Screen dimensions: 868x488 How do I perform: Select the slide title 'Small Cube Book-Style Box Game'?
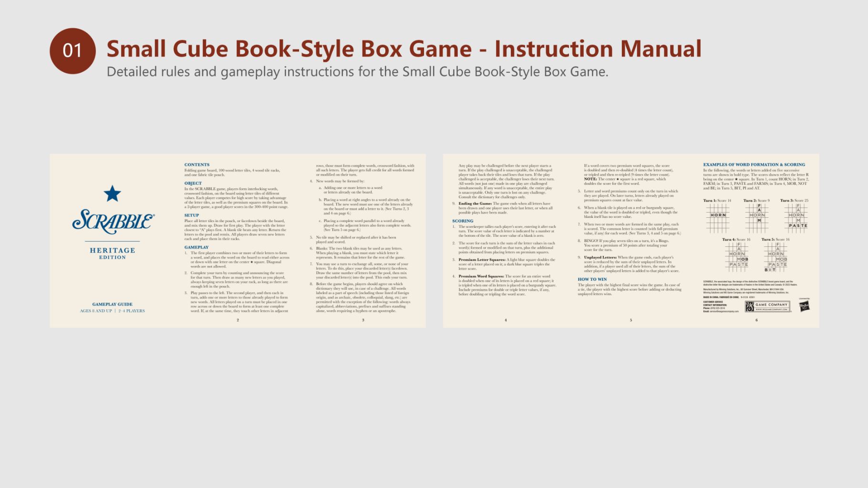click(x=403, y=49)
